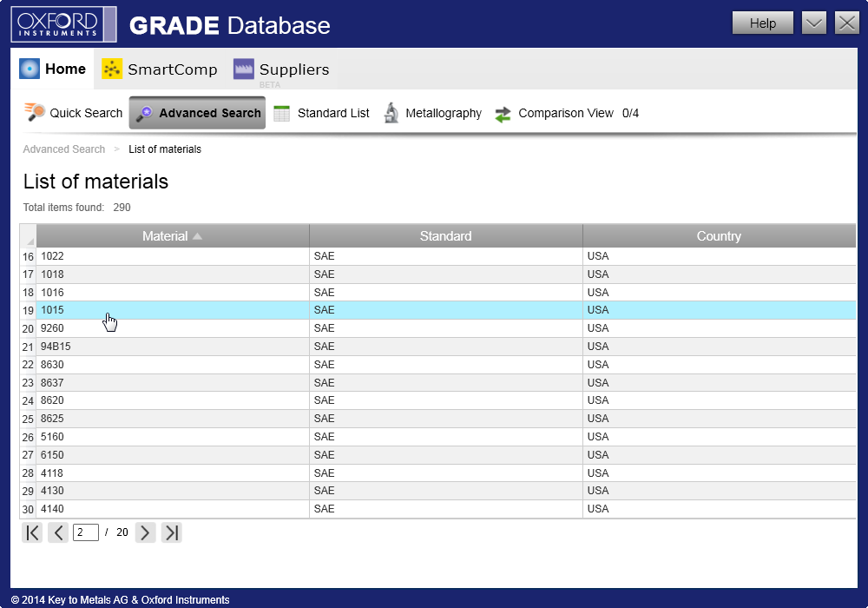This screenshot has width=868, height=608.
Task: Click the Standard List table icon
Action: point(282,113)
